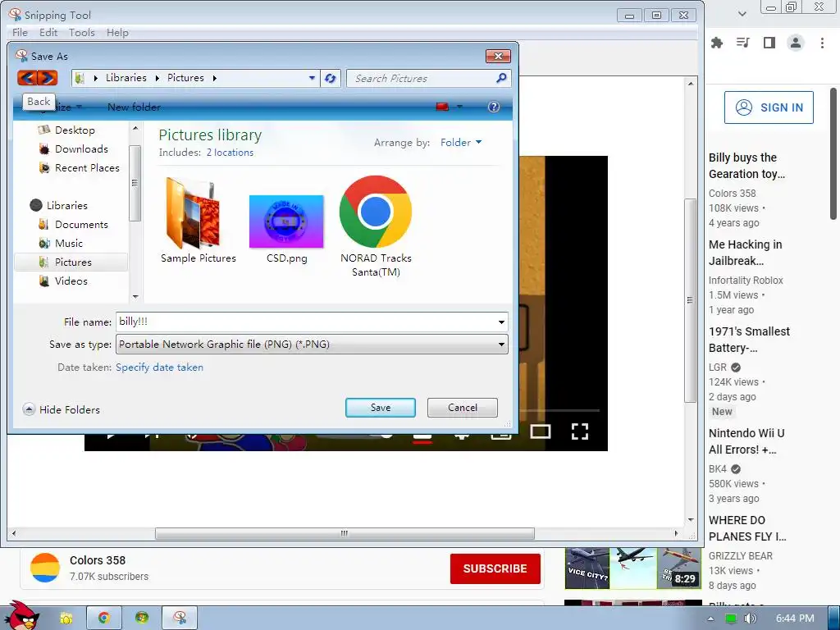The width and height of the screenshot is (840, 630).
Task: Cancel the Save As dialog
Action: pyautogui.click(x=463, y=408)
